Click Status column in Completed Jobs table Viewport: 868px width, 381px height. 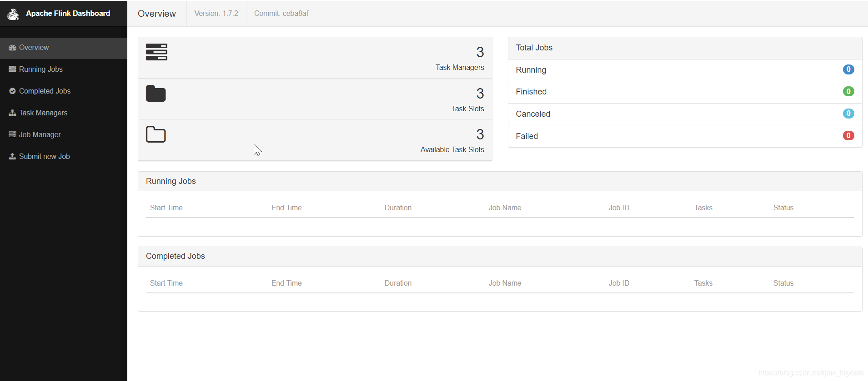coord(783,283)
